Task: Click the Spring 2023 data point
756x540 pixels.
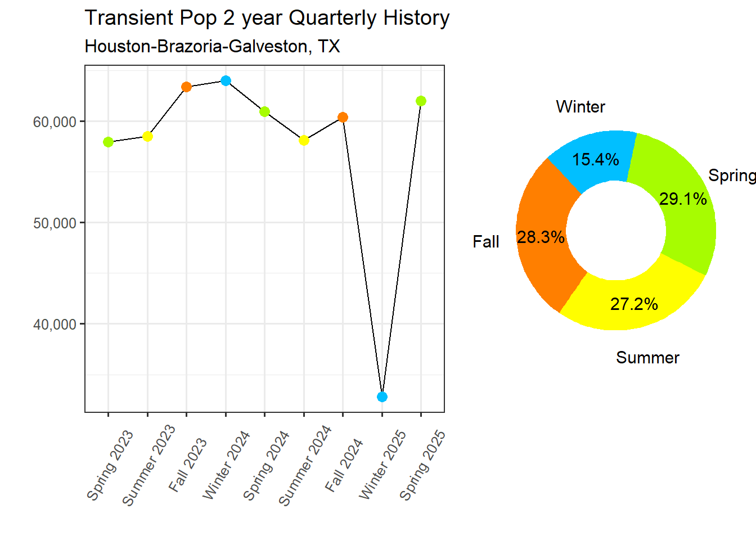Action: coord(108,142)
